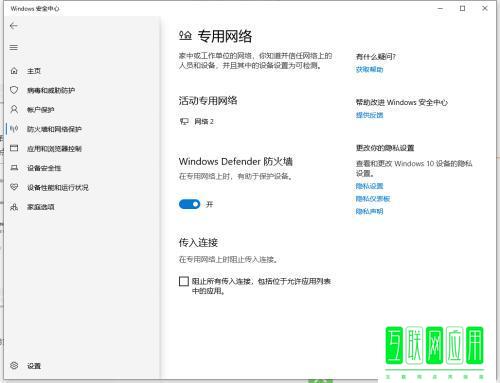Viewport: 500px width, 383px height.
Task: Click the firewall network signal icon
Action: tap(14, 129)
